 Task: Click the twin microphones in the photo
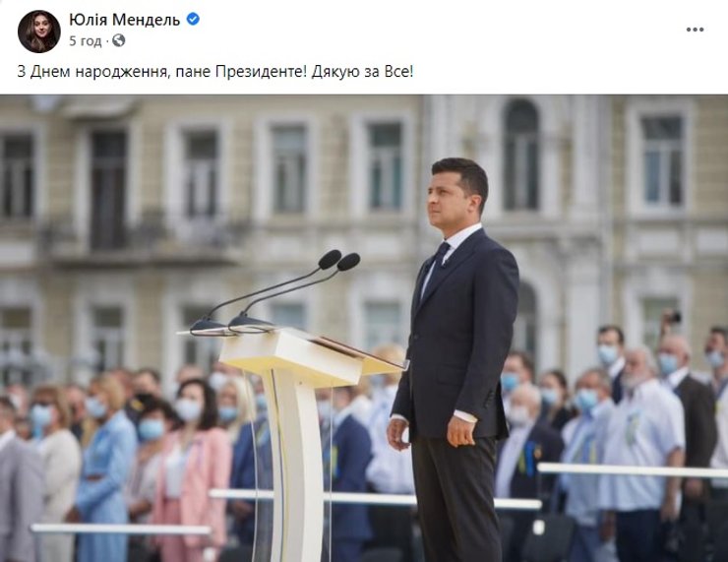coord(274,293)
